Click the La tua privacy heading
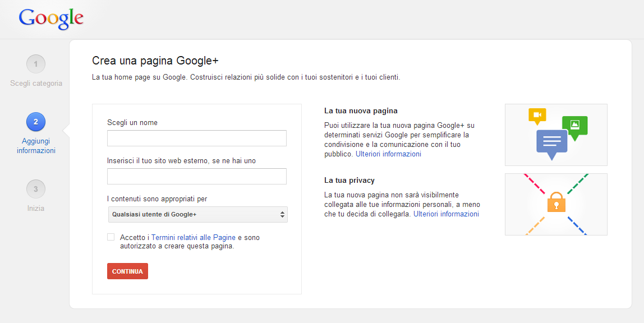Screen dimensions: 644x323 [x=349, y=180]
